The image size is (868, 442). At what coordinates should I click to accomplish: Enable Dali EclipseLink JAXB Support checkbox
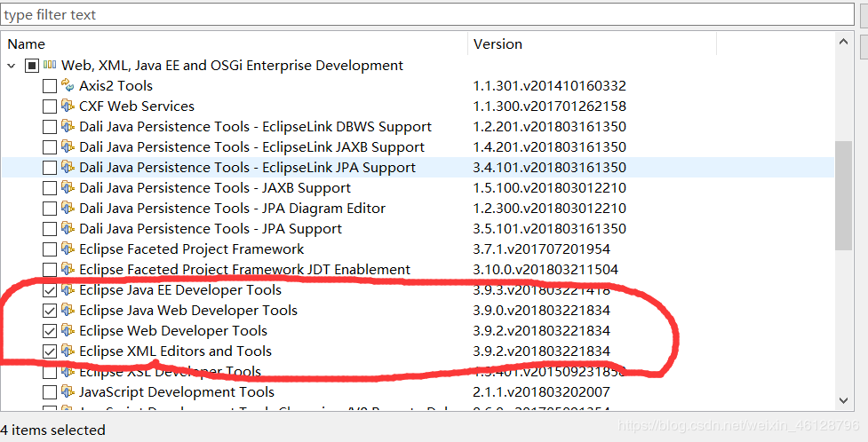(x=50, y=147)
